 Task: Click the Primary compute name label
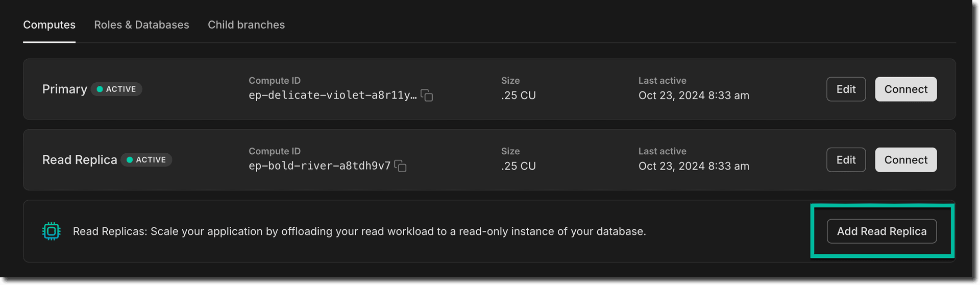tap(64, 89)
